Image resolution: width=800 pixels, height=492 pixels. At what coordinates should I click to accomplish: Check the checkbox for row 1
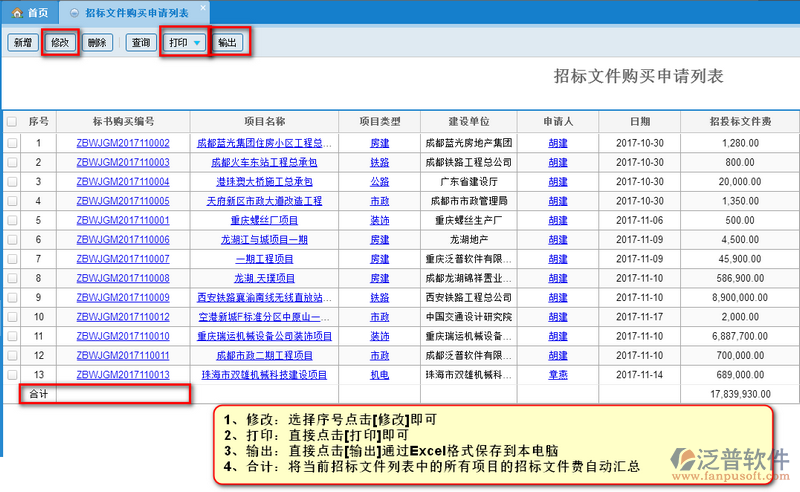click(x=12, y=143)
